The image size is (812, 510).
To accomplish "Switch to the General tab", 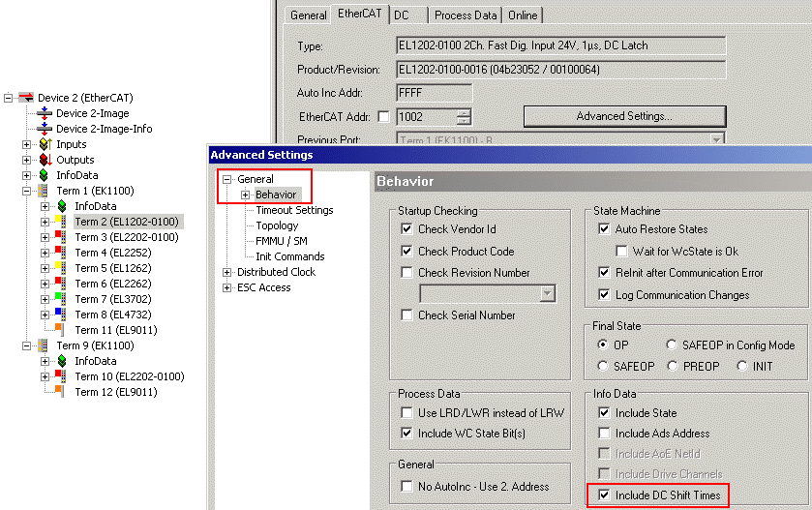I will coord(308,15).
